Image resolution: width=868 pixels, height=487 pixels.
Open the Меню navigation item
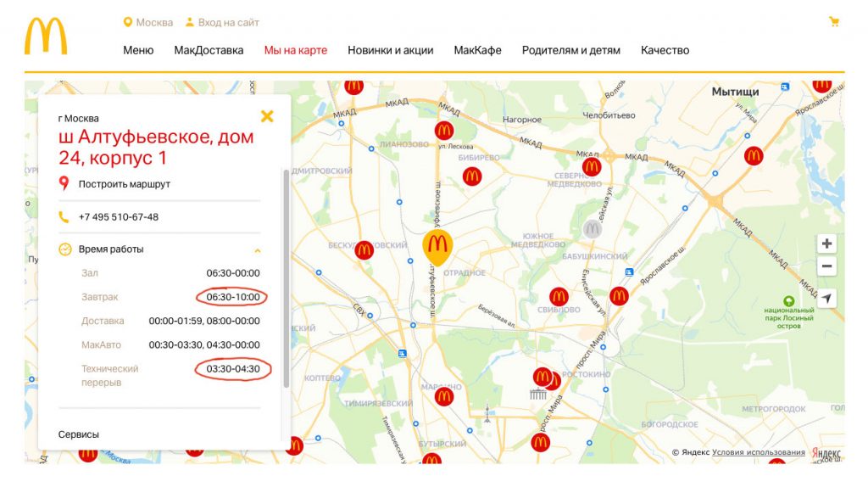(138, 50)
